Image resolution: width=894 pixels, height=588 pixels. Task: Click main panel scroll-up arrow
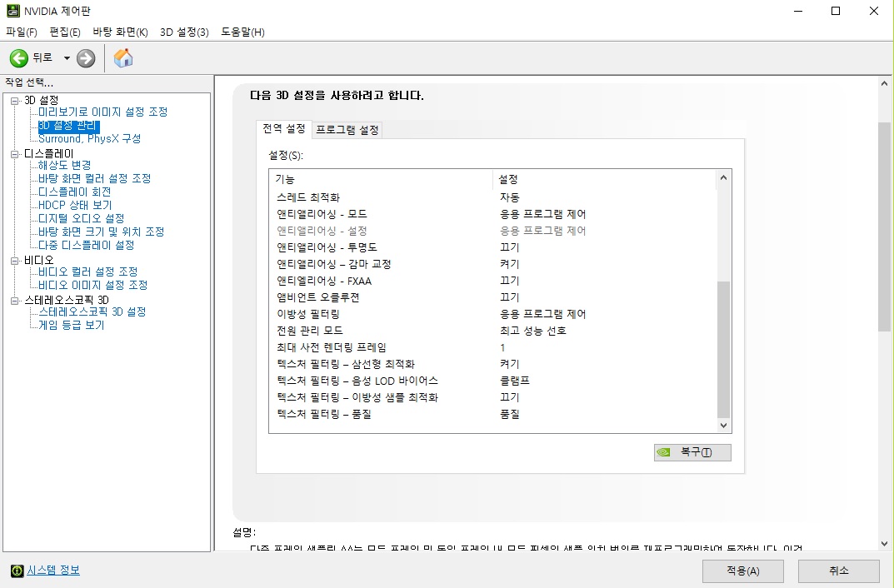click(x=884, y=84)
